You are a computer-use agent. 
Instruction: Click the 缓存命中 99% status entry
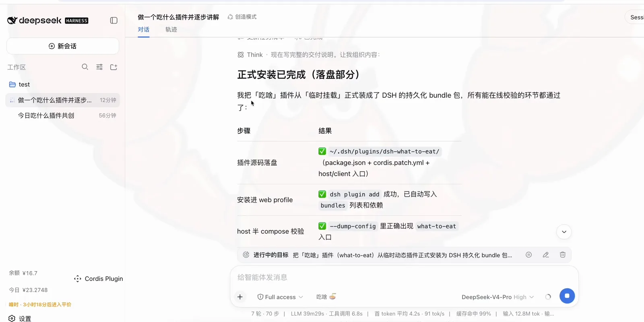(x=473, y=314)
